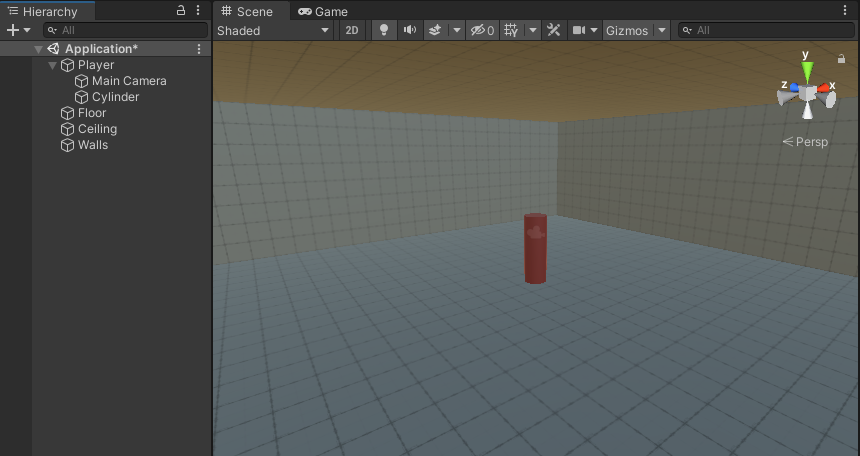Select Main Camera in the Hierarchy
The image size is (860, 456).
point(129,81)
